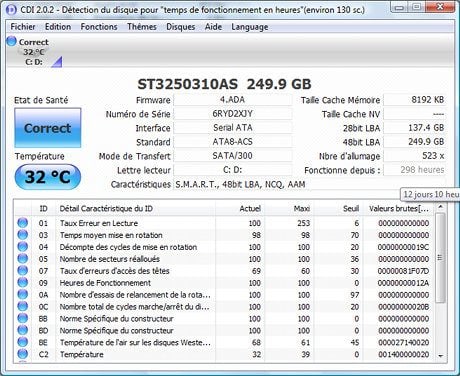The width and height of the screenshot is (460, 376).
Task: Click the scroll up arrow of attribute list
Action: click(441, 207)
